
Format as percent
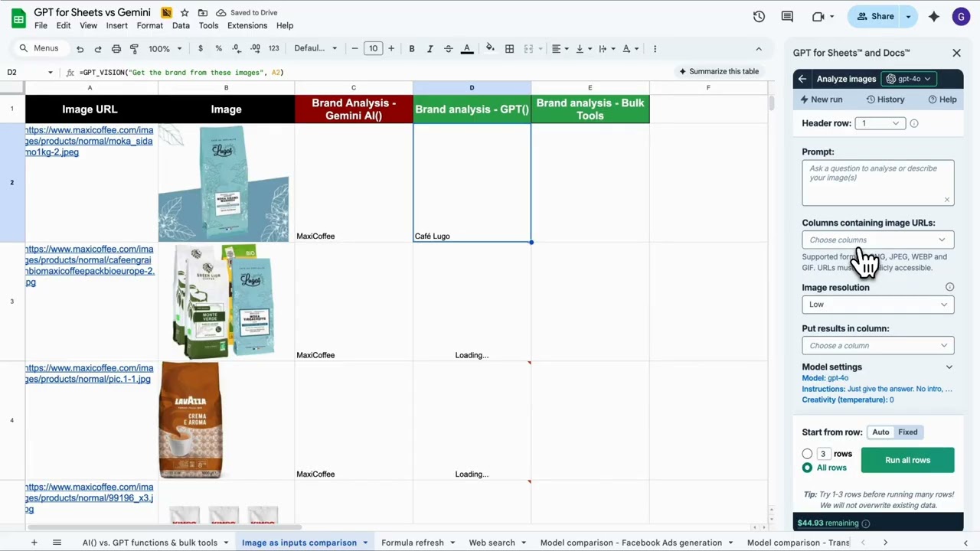point(218,48)
